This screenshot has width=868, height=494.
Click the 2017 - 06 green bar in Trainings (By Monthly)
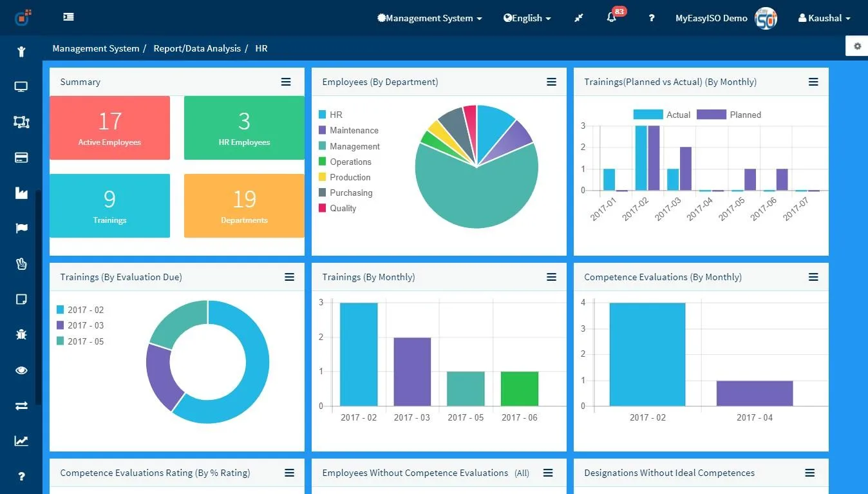coord(520,389)
